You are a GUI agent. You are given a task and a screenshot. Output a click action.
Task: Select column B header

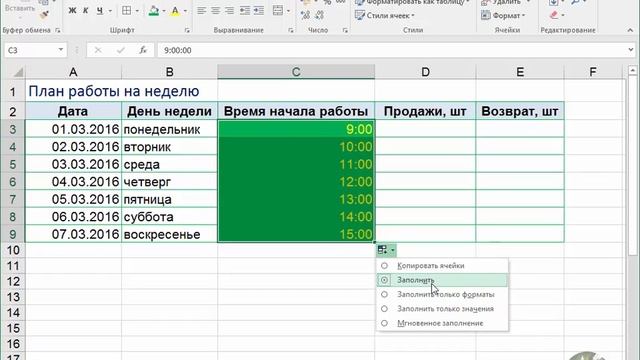click(x=169, y=72)
